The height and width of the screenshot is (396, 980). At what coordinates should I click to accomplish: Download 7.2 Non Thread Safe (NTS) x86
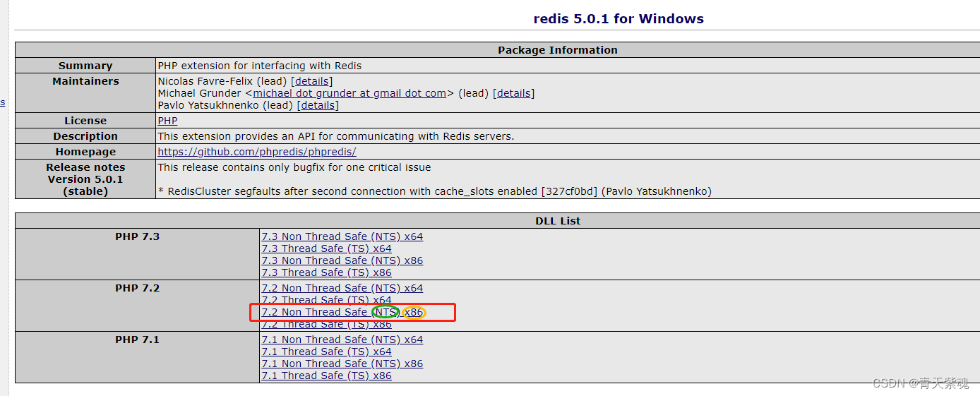[342, 312]
